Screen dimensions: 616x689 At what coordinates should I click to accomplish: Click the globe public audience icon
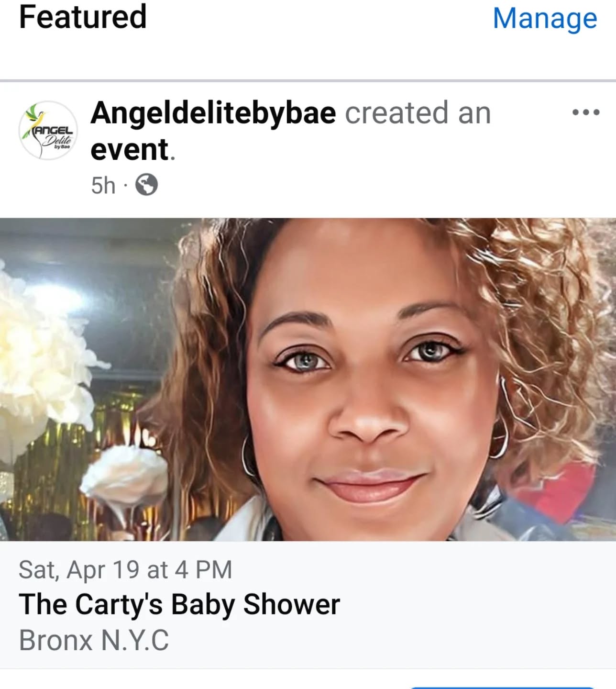146,185
